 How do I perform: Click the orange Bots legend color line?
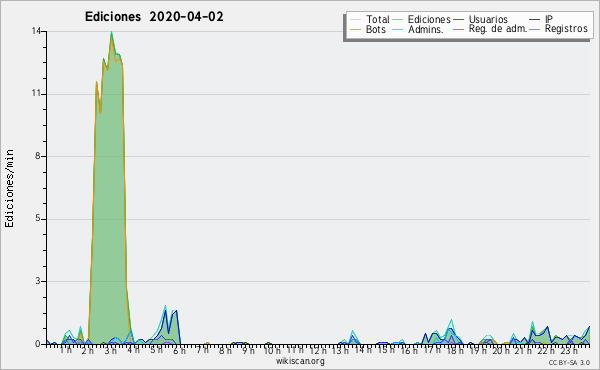[x=355, y=29]
